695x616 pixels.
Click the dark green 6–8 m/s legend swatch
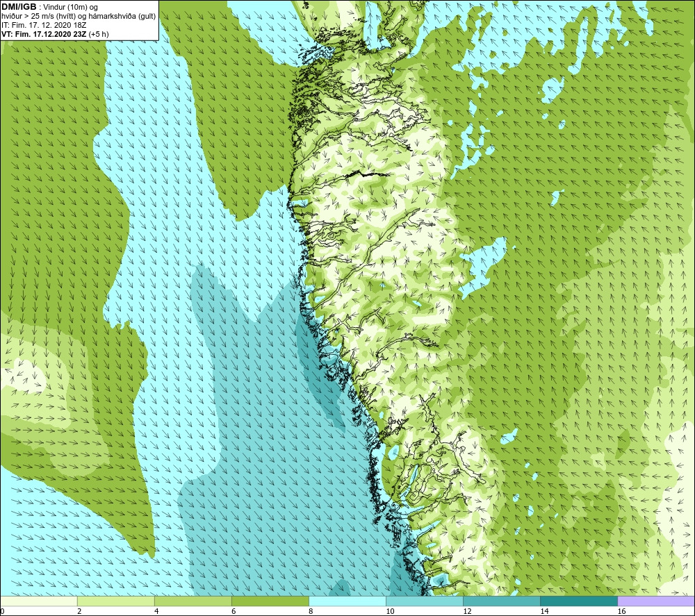point(270,601)
